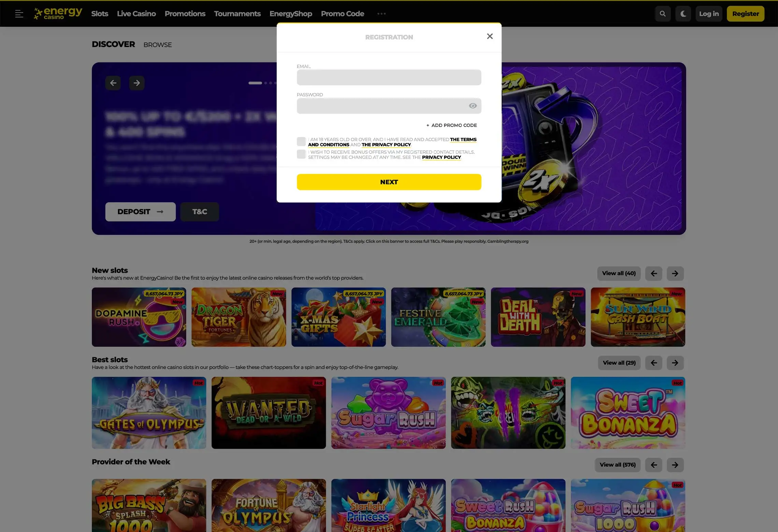The height and width of the screenshot is (532, 778).
Task: Show previous Best slots using left arrow
Action: (653, 363)
